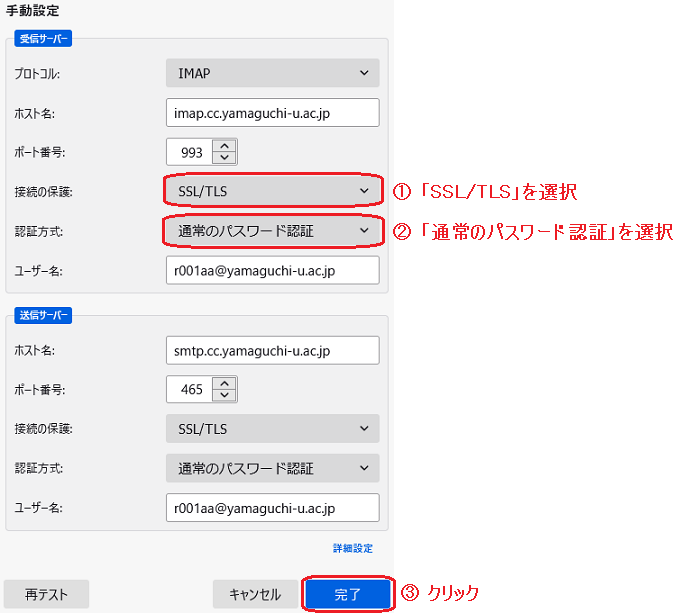
Task: Click the incoming server ユーザー名 field
Action: [x=273, y=271]
